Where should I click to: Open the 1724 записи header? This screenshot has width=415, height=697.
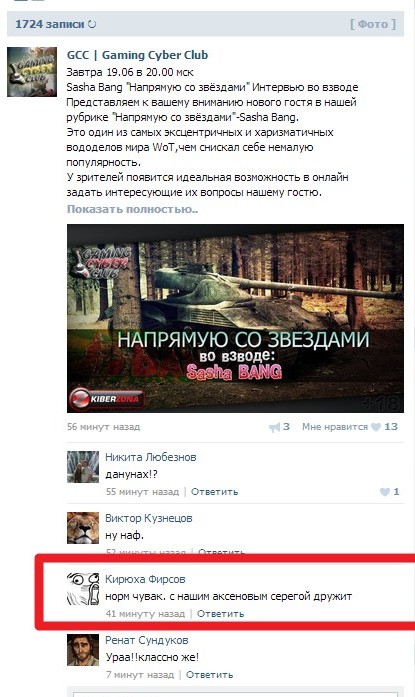tap(50, 24)
